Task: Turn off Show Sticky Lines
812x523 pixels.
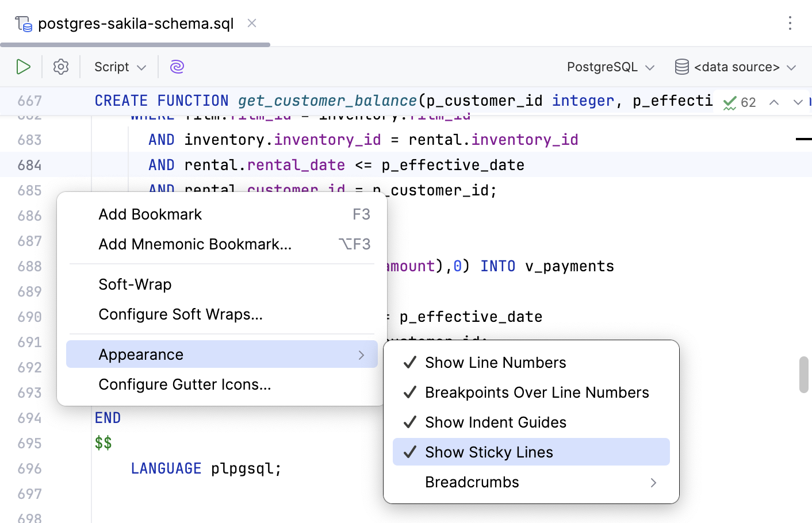Action: click(489, 452)
